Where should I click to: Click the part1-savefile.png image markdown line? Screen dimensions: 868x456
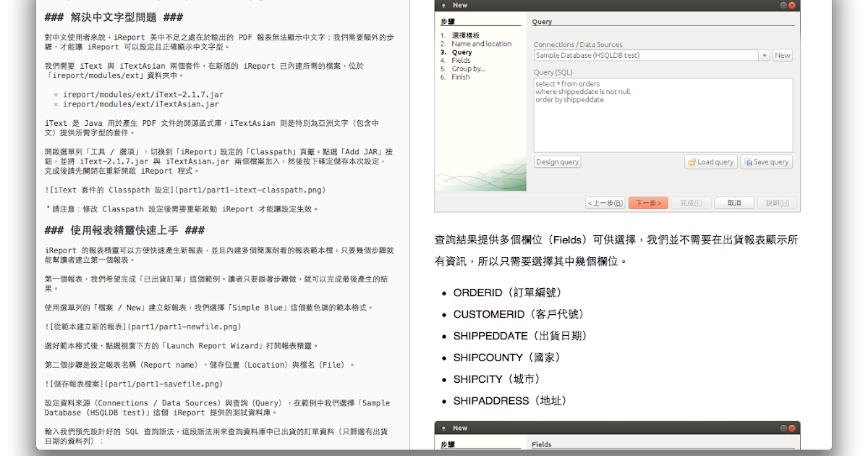[134, 384]
